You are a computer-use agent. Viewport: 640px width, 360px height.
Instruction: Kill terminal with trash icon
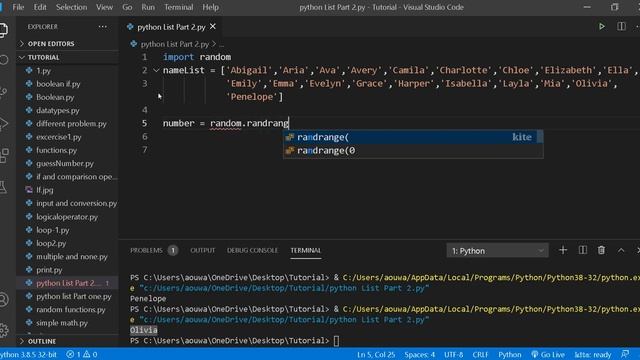pyautogui.click(x=601, y=250)
